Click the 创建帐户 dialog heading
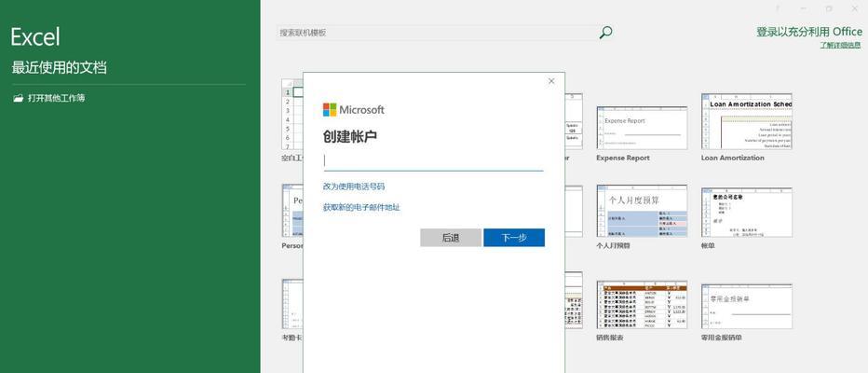The width and height of the screenshot is (868, 373). pyautogui.click(x=350, y=136)
